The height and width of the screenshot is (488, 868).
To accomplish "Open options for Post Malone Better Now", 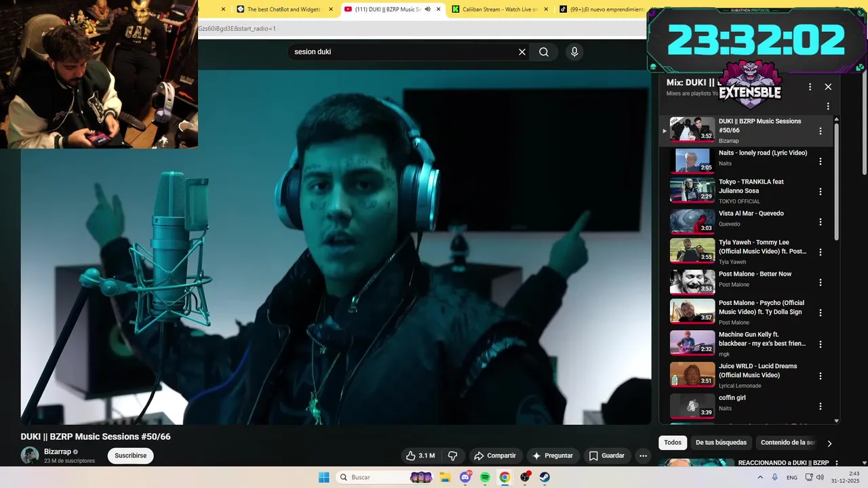I will point(821,282).
